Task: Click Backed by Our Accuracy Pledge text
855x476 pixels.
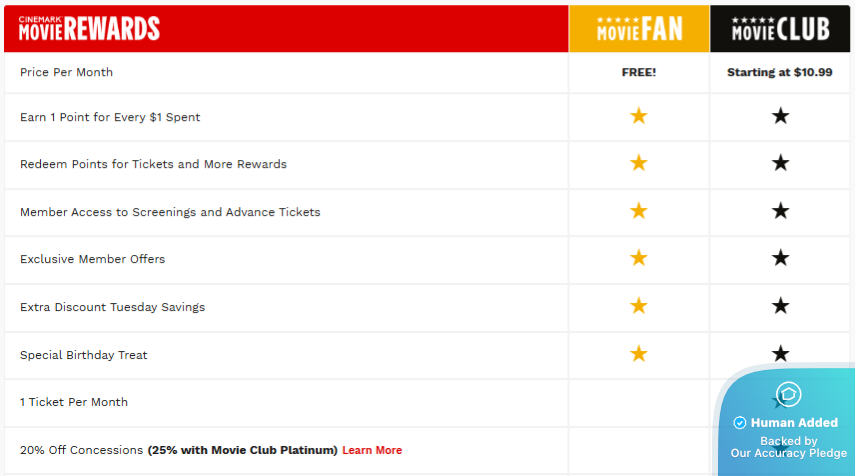Action: [788, 447]
